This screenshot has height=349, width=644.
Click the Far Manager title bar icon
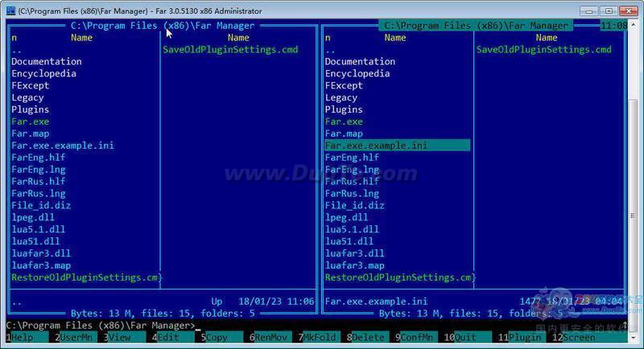click(10, 10)
